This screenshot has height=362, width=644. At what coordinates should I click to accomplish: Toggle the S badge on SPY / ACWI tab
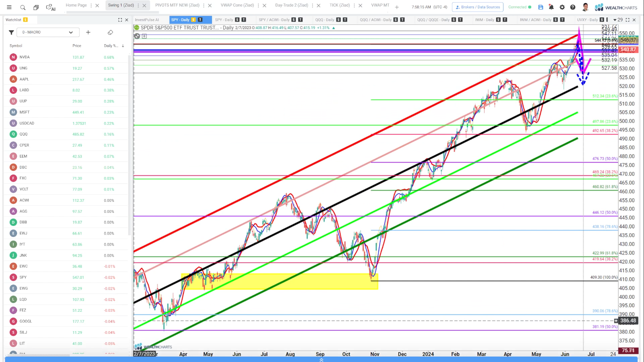(x=294, y=20)
